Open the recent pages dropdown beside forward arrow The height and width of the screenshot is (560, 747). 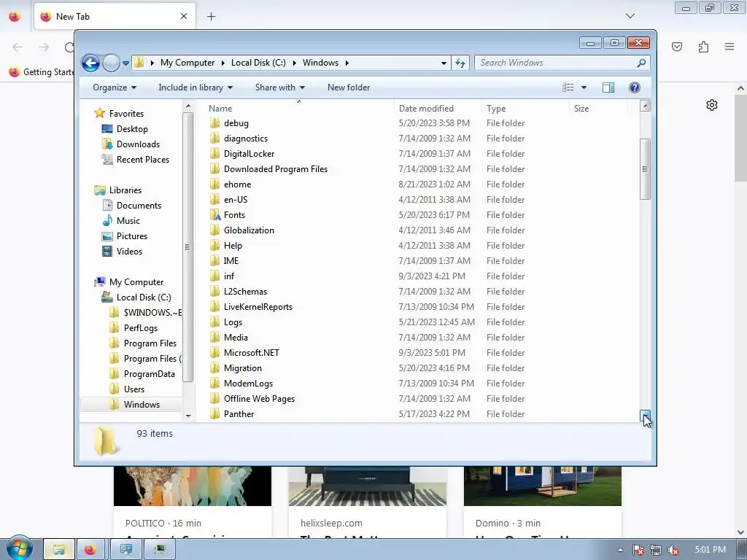[x=125, y=63]
